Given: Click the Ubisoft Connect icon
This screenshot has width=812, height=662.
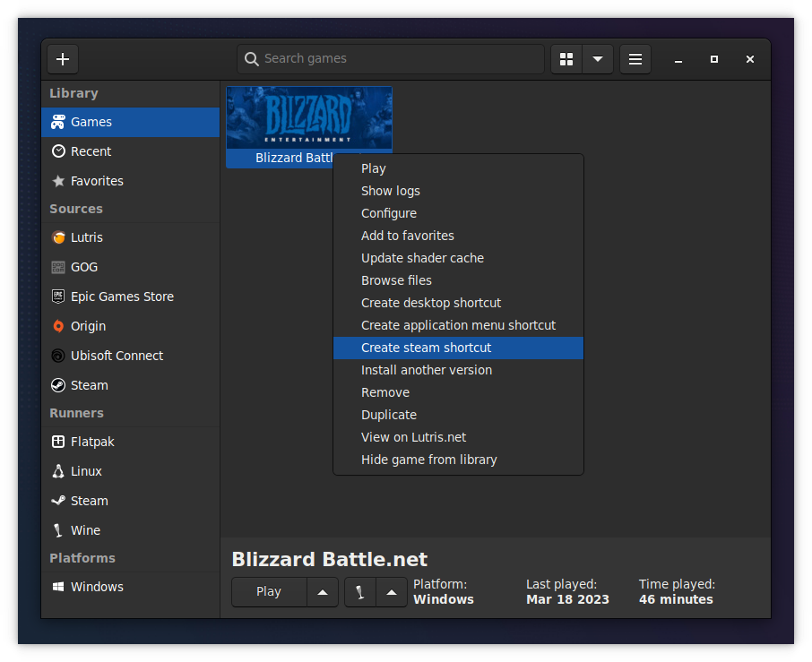Looking at the screenshot, I should [58, 356].
